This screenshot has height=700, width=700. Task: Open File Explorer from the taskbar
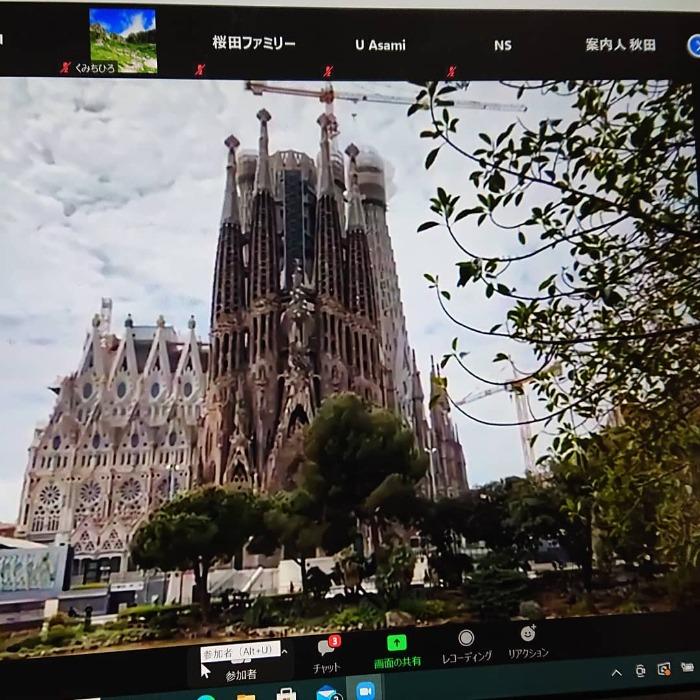(x=245, y=693)
